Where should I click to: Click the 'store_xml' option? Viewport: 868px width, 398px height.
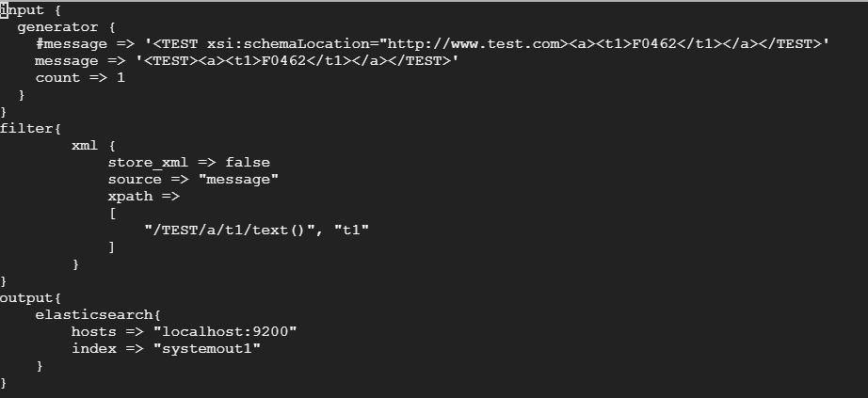(x=148, y=163)
